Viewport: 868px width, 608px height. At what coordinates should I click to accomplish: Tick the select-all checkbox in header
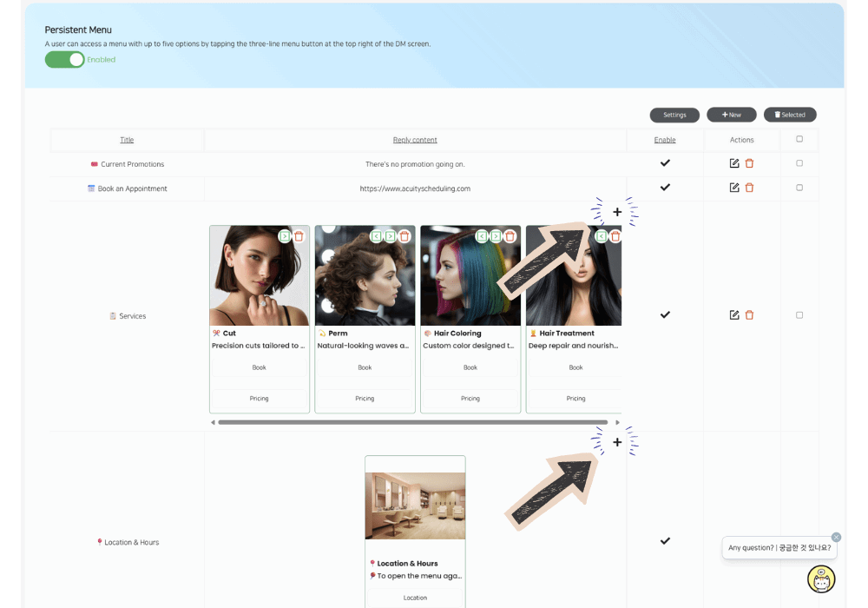pyautogui.click(x=799, y=139)
